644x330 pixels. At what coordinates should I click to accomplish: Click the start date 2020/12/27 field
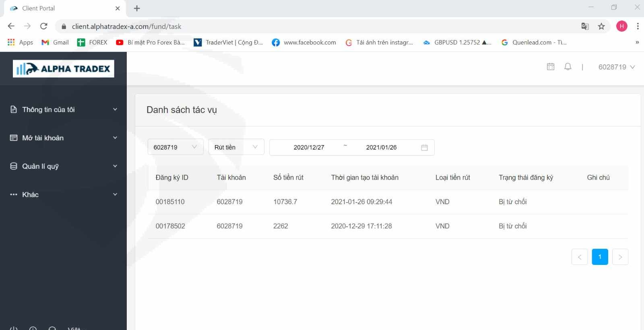click(309, 148)
